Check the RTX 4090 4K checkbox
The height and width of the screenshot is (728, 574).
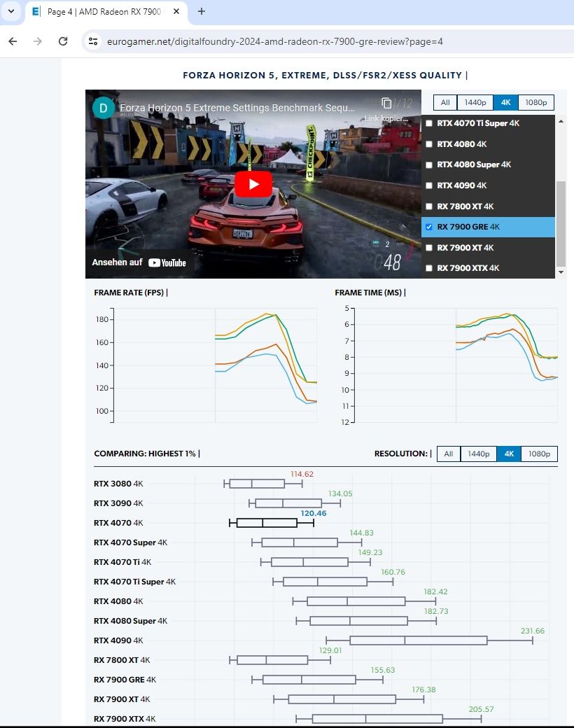pyautogui.click(x=429, y=185)
